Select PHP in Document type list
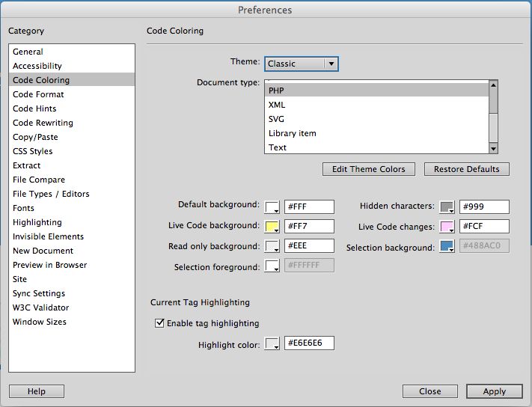Viewport: 532px width, 407px height. coord(376,91)
